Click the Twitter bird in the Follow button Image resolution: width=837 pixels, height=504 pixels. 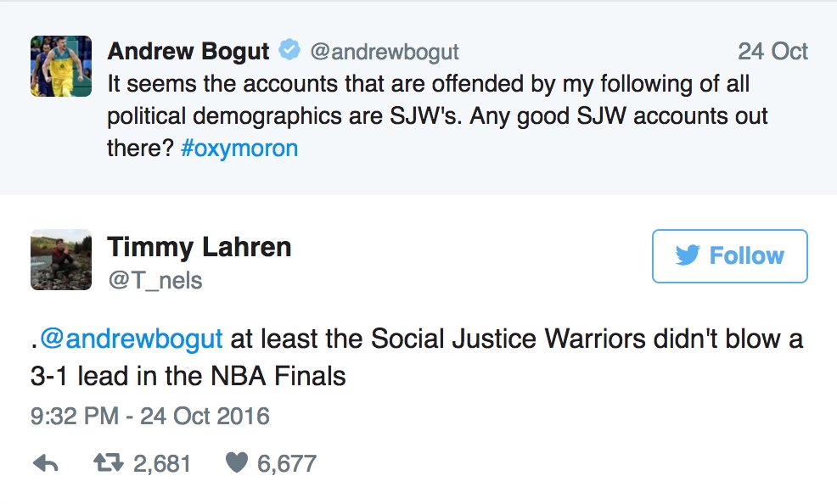click(687, 256)
